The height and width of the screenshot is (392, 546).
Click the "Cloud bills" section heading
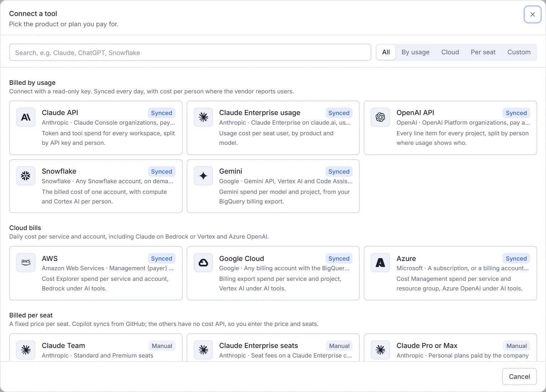(x=25, y=228)
